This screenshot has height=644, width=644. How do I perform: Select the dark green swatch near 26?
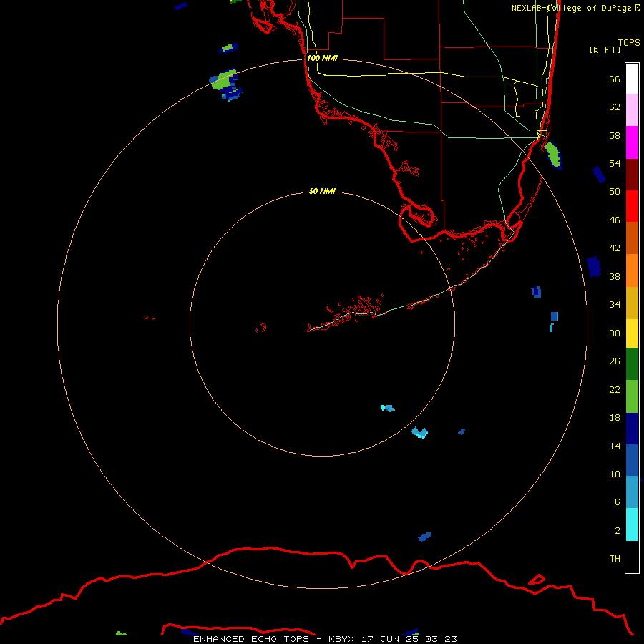[632, 364]
